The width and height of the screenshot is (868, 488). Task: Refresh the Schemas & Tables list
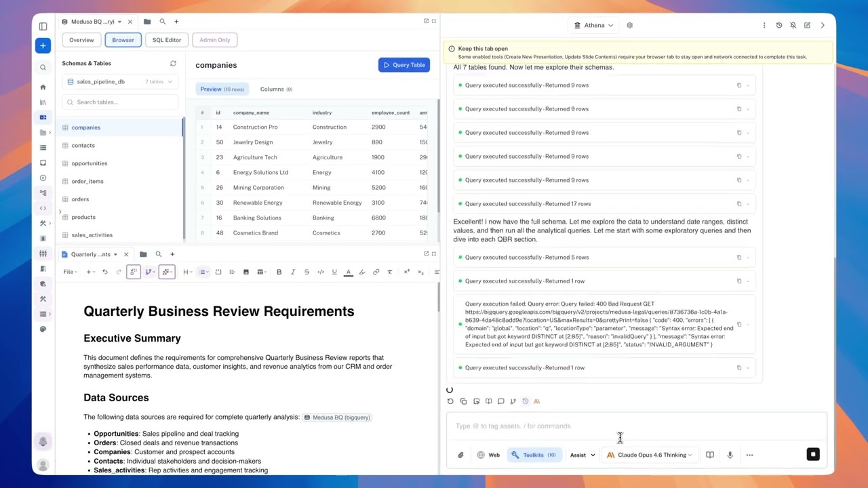click(x=173, y=64)
